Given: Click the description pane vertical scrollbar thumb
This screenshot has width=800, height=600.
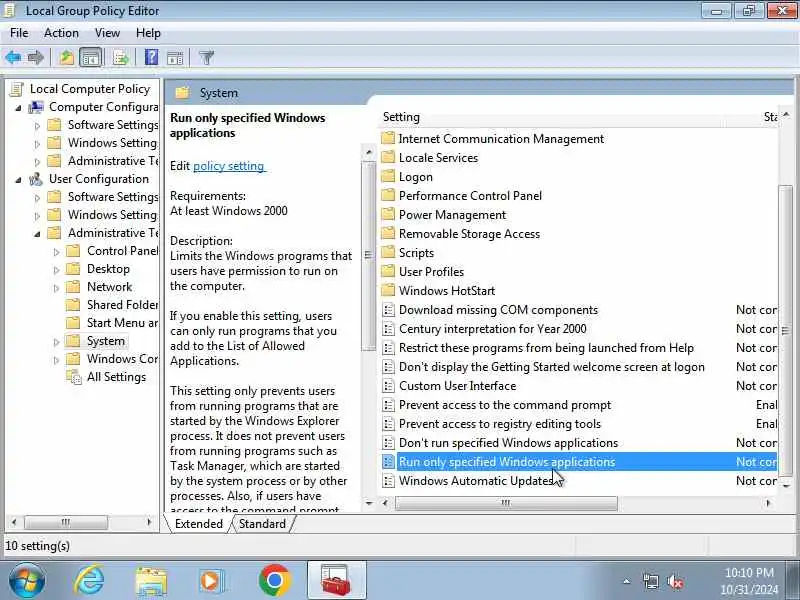Looking at the screenshot, I should click(x=368, y=256).
